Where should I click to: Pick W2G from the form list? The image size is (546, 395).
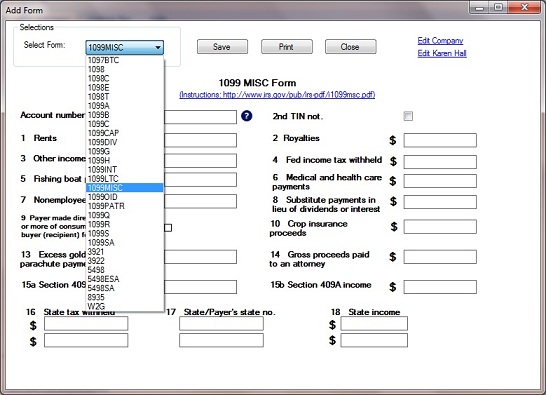pos(124,307)
